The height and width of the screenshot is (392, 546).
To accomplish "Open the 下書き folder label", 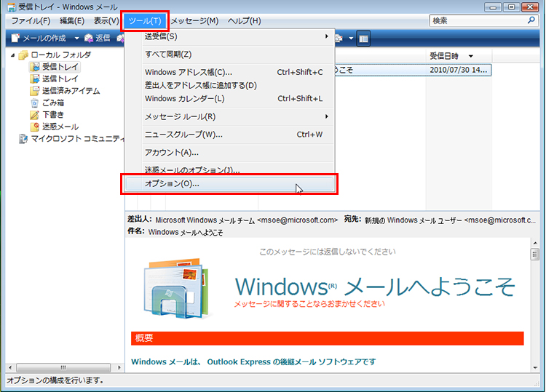I will coord(53,115).
